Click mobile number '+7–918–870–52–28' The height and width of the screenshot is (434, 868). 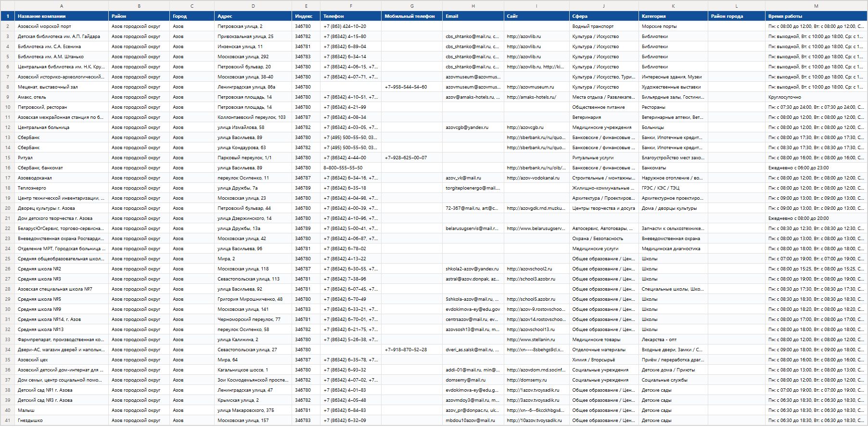pos(412,350)
